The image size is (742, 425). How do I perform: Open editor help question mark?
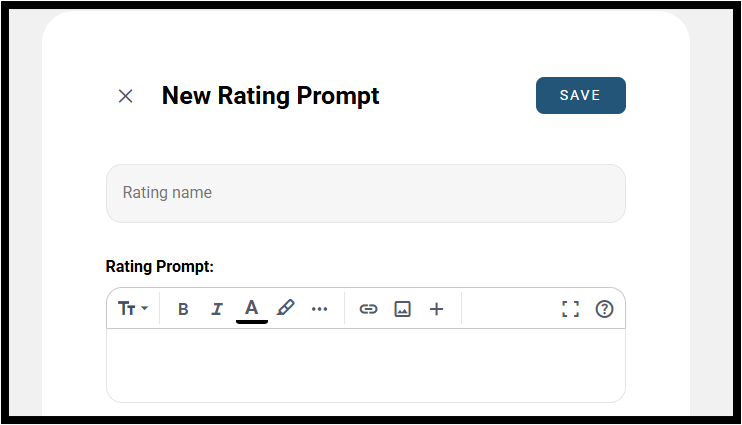604,309
